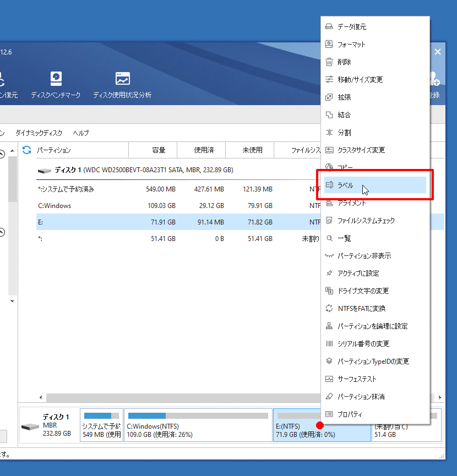Open the ダイナミックディスク menu
Viewport: 457px width, 476px height.
tap(39, 133)
